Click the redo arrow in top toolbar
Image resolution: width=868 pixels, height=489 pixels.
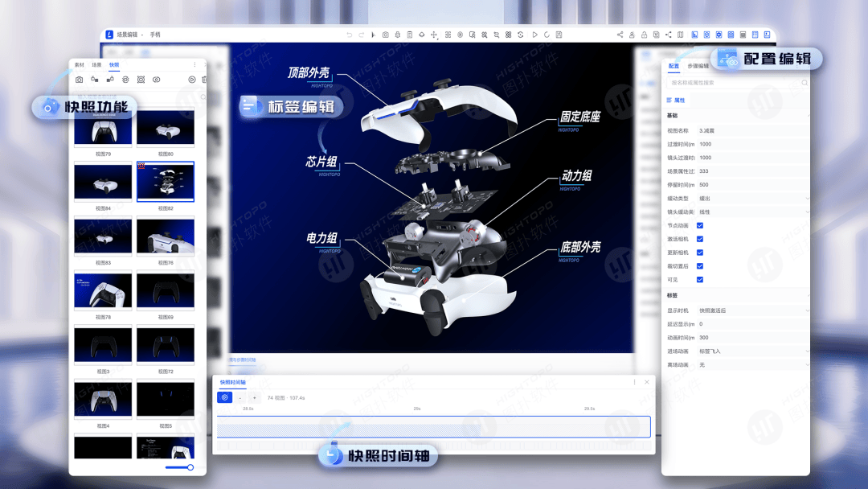click(362, 35)
